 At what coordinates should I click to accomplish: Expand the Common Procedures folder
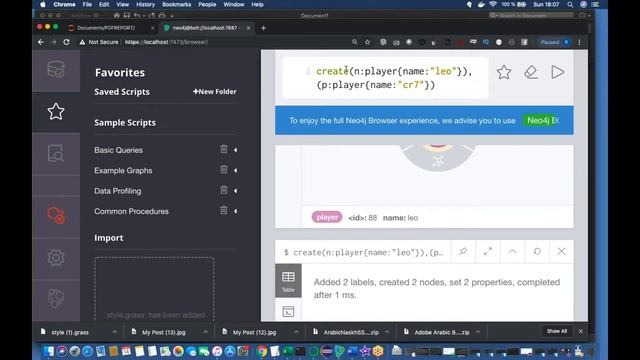tap(236, 211)
